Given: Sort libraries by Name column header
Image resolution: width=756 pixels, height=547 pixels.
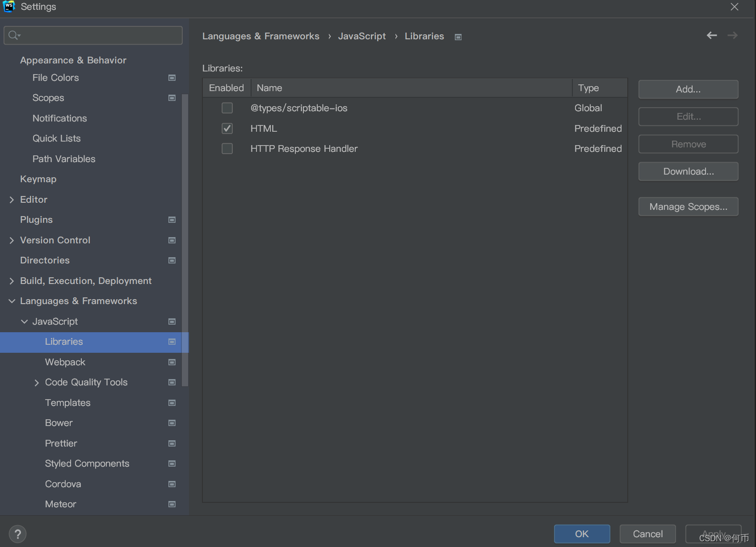Looking at the screenshot, I should tap(412, 88).
